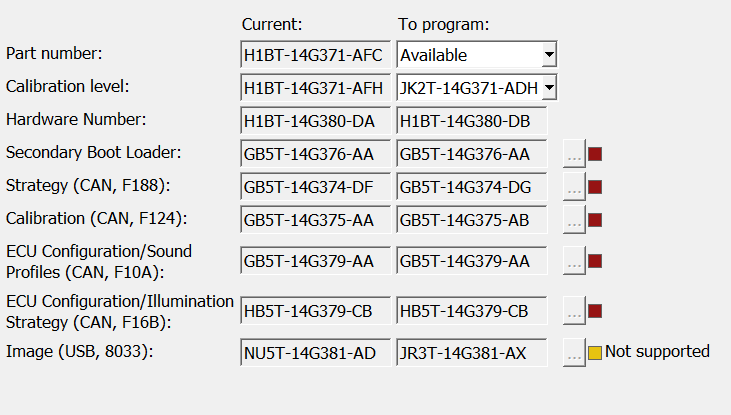Click red status square beside Strategy F188
The width and height of the screenshot is (731, 415).
coord(594,187)
